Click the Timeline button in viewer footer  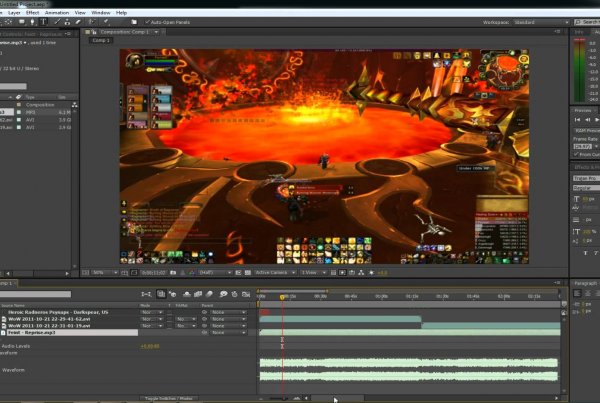click(x=352, y=272)
